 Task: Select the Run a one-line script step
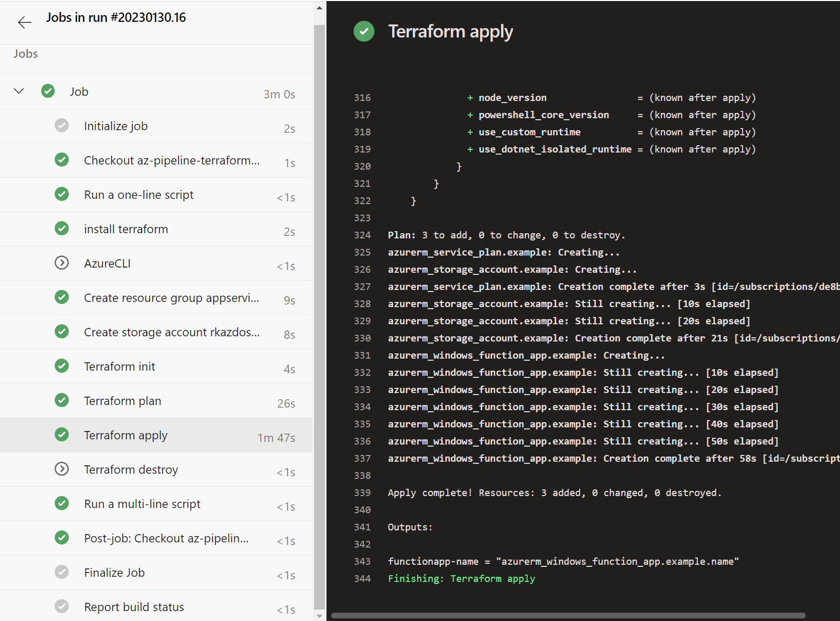point(139,195)
